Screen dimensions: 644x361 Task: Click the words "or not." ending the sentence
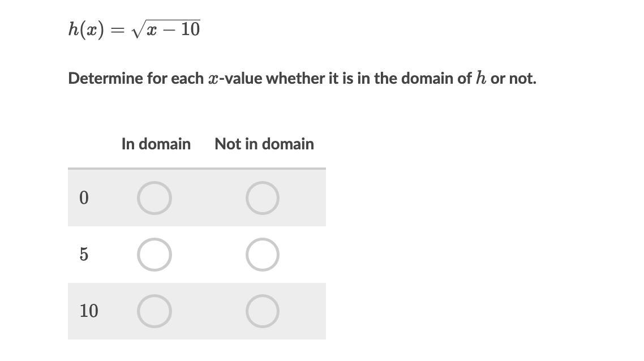coord(513,78)
